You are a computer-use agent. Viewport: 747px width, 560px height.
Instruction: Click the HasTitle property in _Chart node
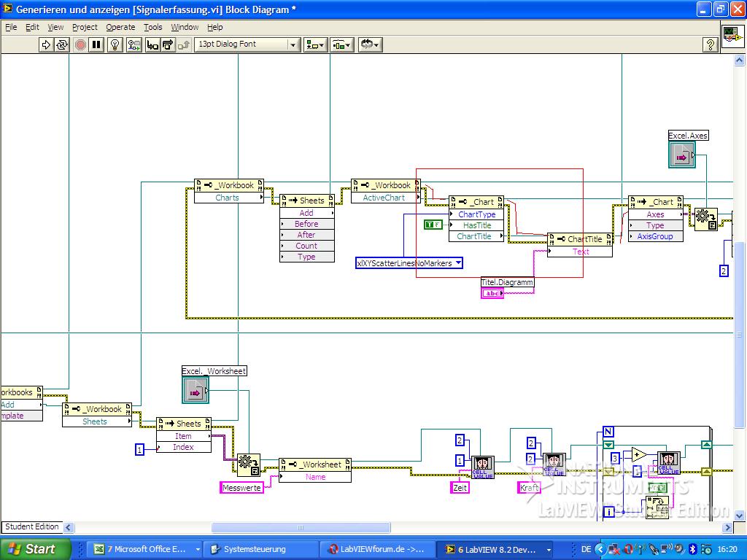(476, 225)
